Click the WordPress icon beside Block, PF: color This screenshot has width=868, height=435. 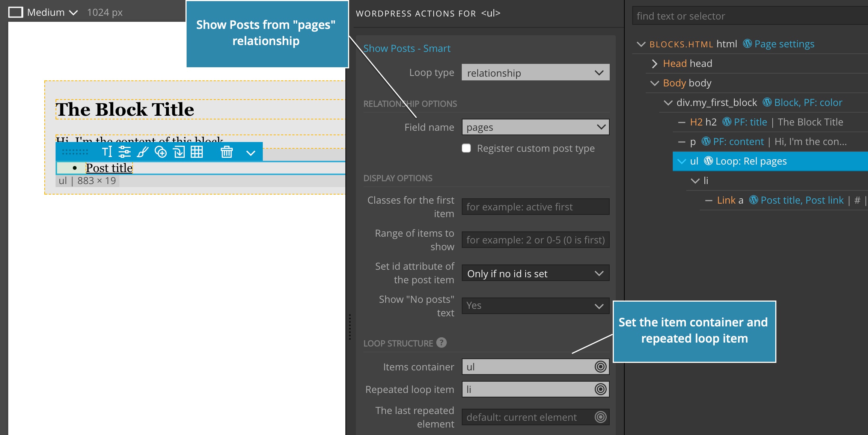(767, 102)
